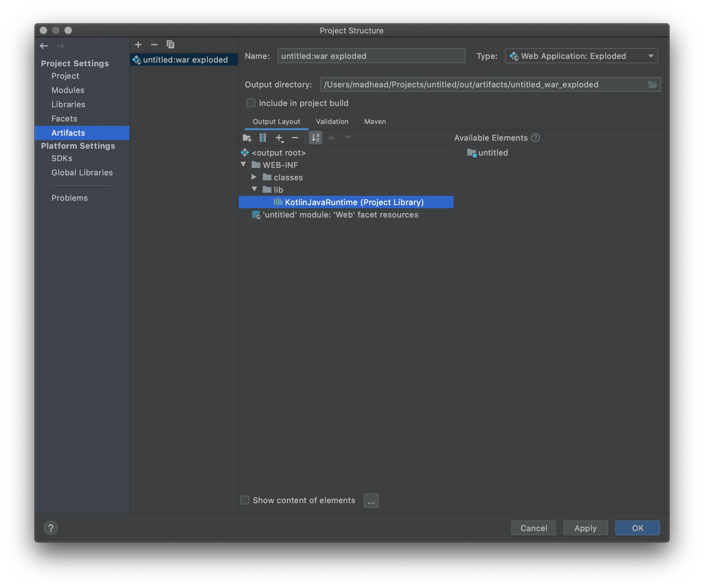Click the Add artifact plus icon
704x588 pixels.
coord(138,45)
